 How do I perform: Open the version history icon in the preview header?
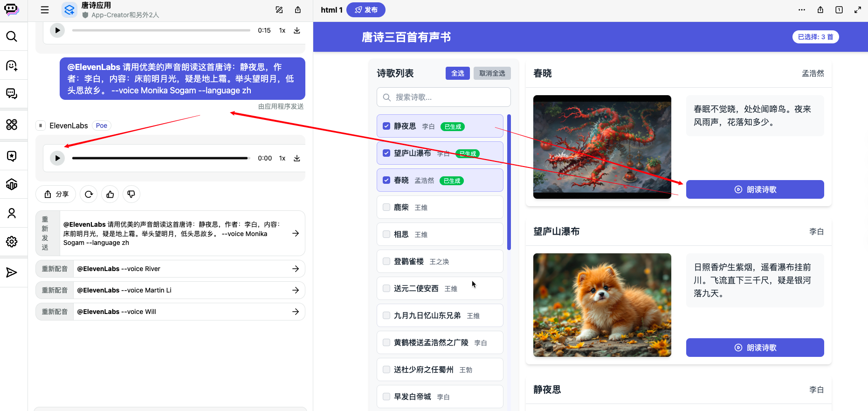pos(839,10)
